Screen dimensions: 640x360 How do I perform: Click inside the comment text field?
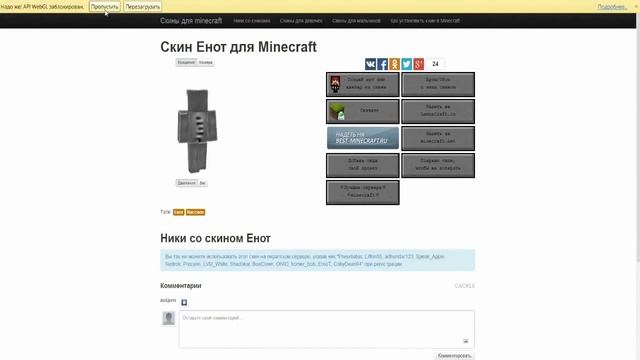327,329
